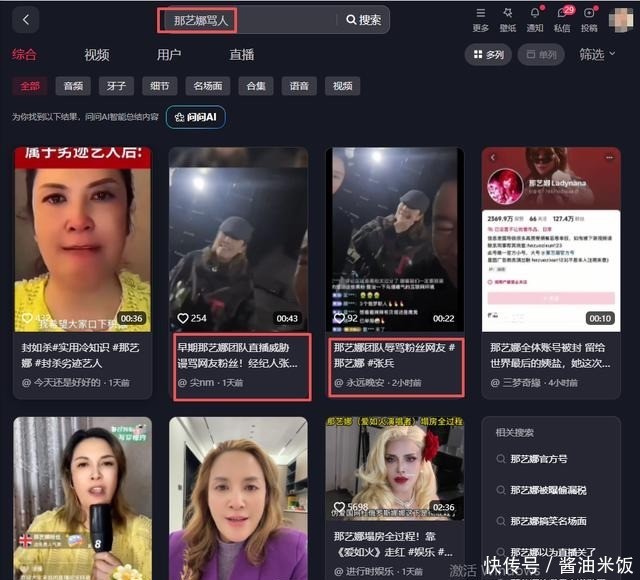Select the 全部 filter chip
This screenshot has width=640, height=580.
click(x=30, y=86)
